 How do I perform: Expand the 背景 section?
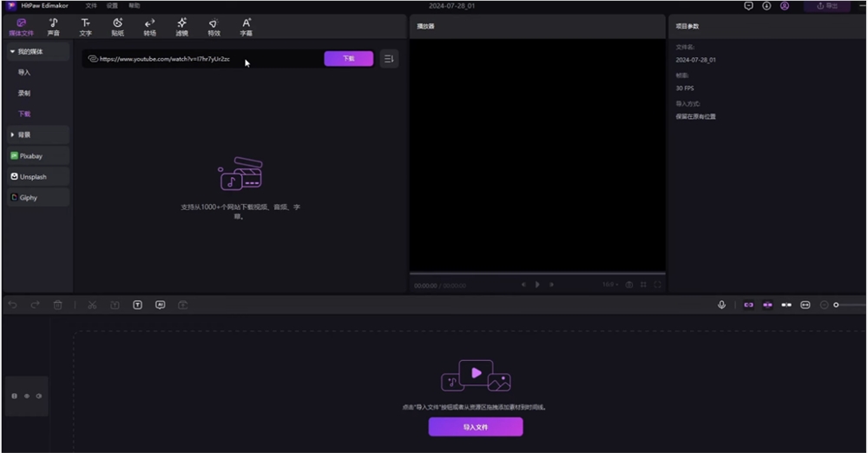[x=12, y=135]
